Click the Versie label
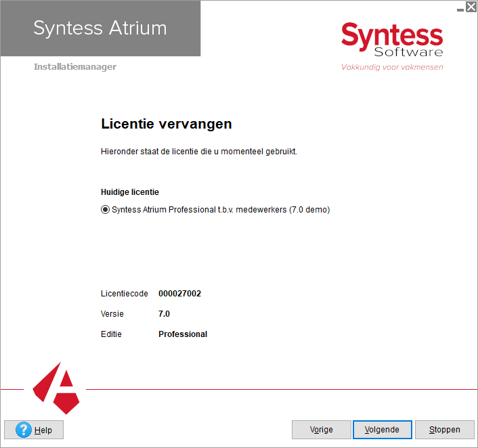 tap(112, 313)
